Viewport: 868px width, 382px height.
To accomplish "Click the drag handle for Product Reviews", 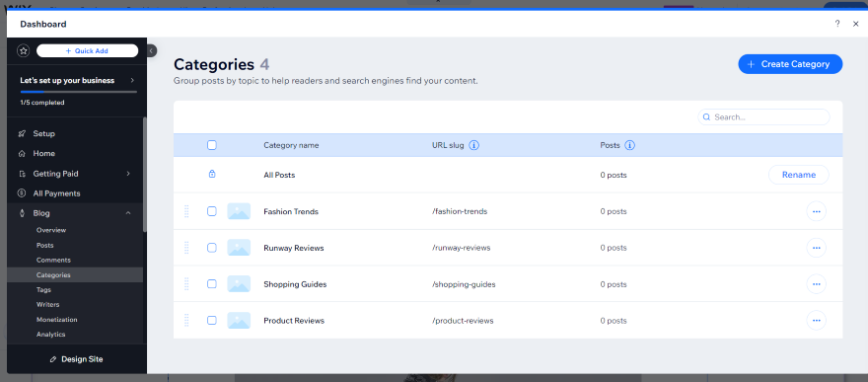I will (186, 320).
